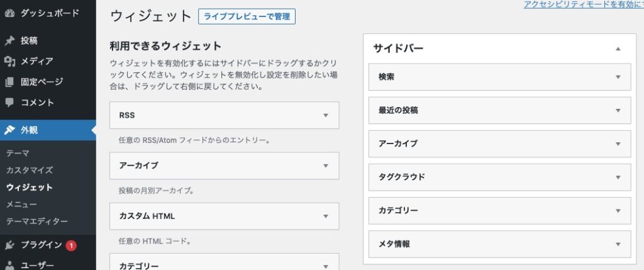Open the メニュー submenu item
Screen dimensions: 644x270
(x=21, y=205)
